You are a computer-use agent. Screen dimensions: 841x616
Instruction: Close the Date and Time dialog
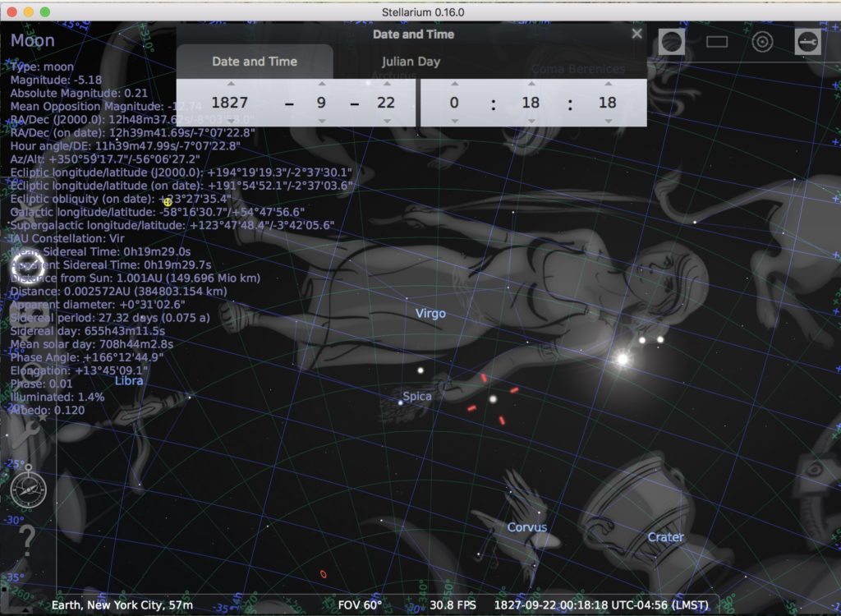(636, 34)
